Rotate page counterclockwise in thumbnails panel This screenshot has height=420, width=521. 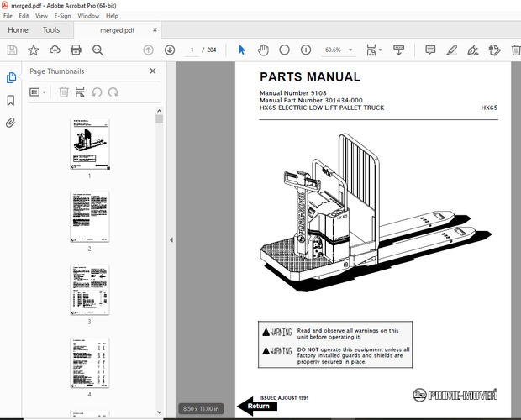tap(97, 92)
